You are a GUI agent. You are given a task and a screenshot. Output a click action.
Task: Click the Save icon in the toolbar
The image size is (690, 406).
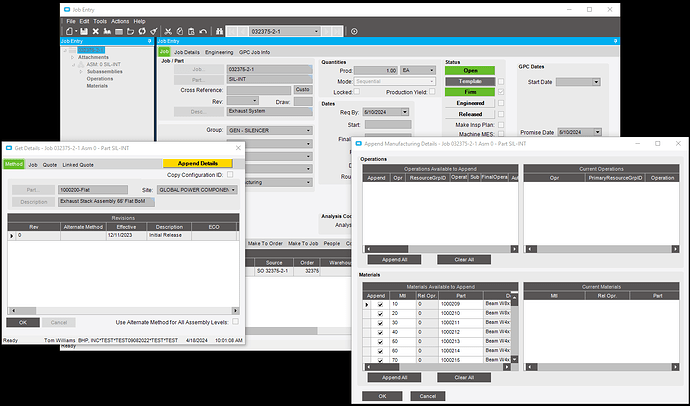pyautogui.click(x=84, y=32)
